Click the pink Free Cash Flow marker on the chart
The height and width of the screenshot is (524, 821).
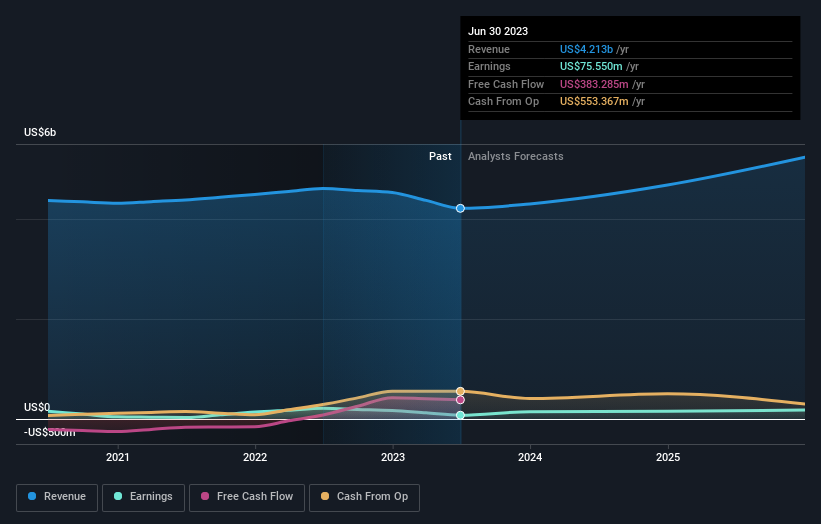click(x=460, y=399)
